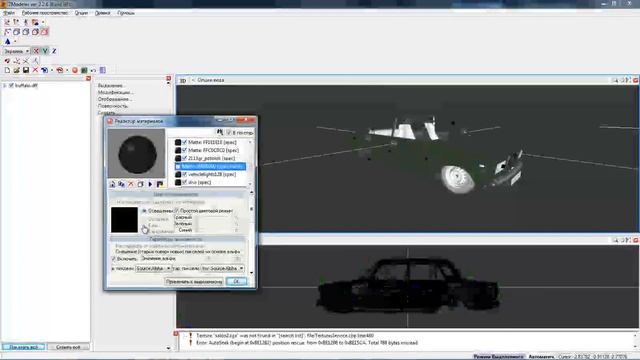Toggle Простой цветовой режим checkbox
Viewport: 640px width, 360px height.
point(178,211)
